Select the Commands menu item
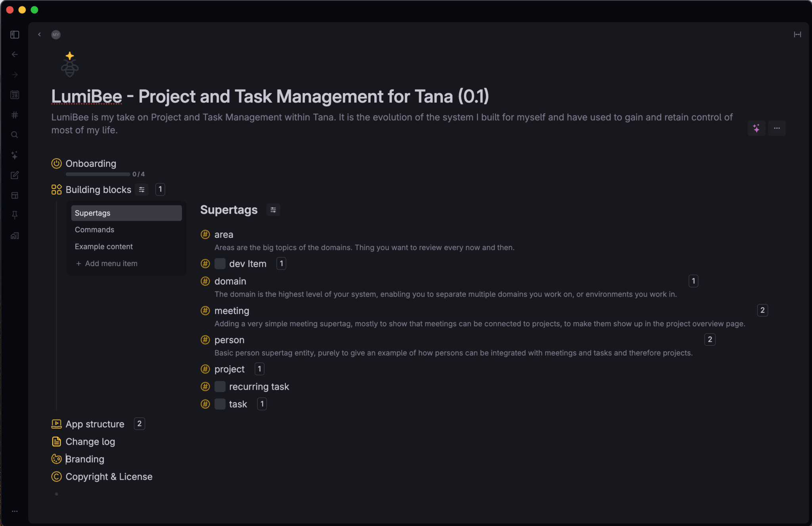 pos(94,230)
